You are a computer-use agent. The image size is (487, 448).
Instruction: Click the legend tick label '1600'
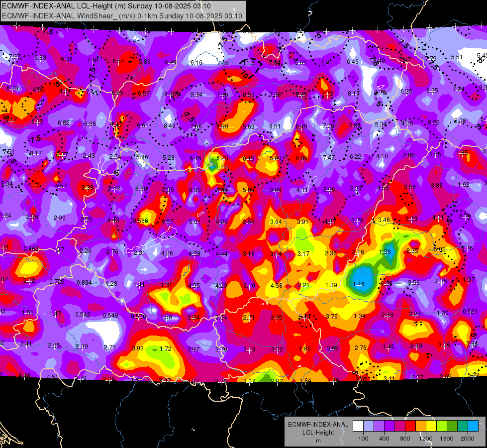coord(447,439)
